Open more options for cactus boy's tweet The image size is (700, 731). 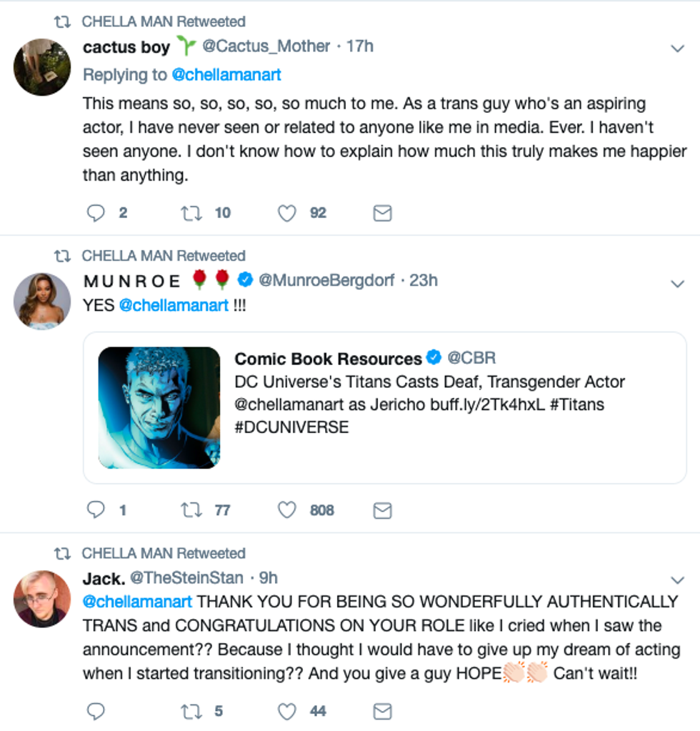pos(677,49)
